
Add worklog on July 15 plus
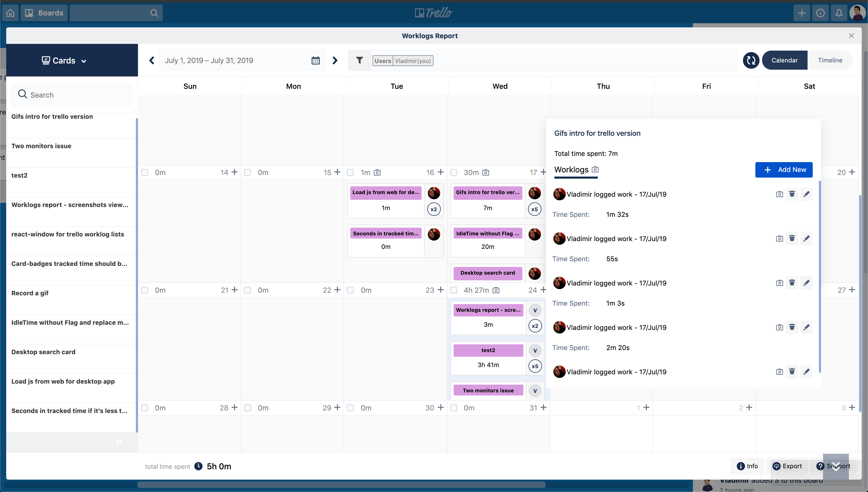pyautogui.click(x=337, y=172)
